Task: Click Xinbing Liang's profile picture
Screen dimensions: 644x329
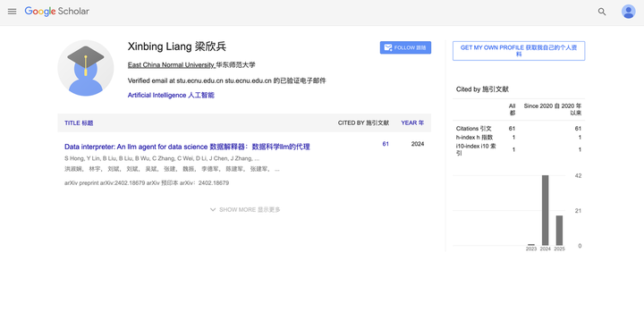Action: [x=86, y=68]
